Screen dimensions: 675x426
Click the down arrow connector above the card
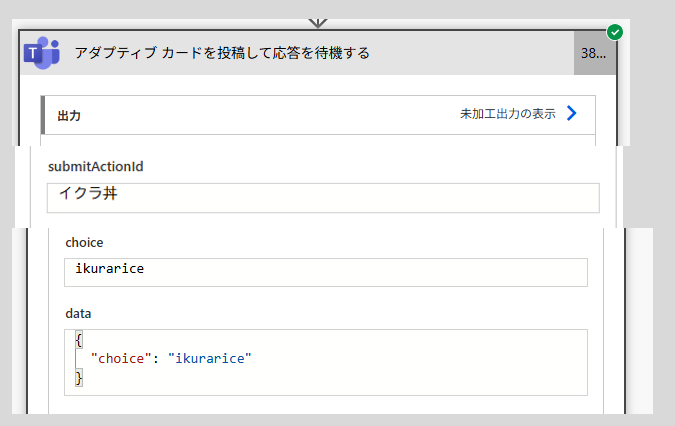click(318, 23)
